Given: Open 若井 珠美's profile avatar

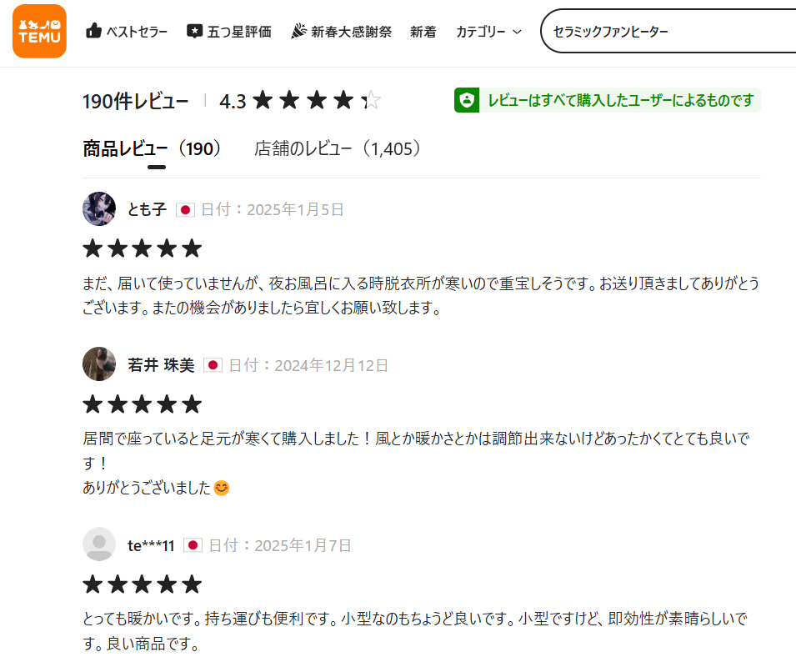Looking at the screenshot, I should 99,364.
